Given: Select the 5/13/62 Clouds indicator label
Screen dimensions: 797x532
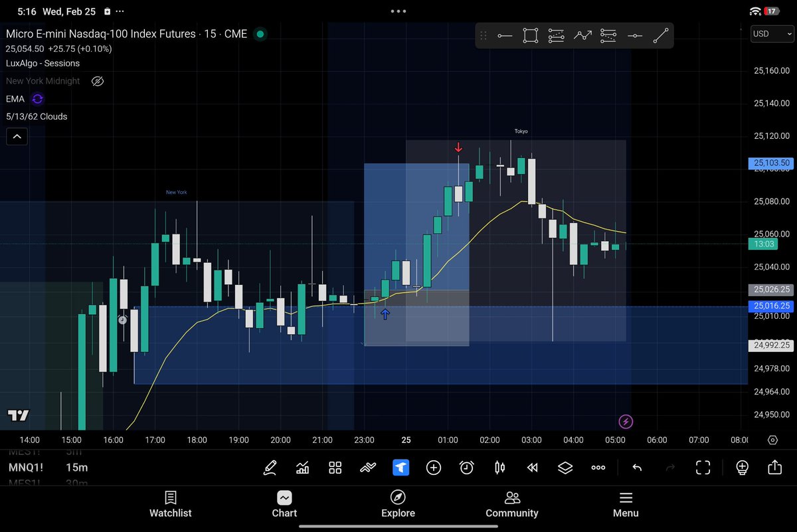Looking at the screenshot, I should 37,116.
